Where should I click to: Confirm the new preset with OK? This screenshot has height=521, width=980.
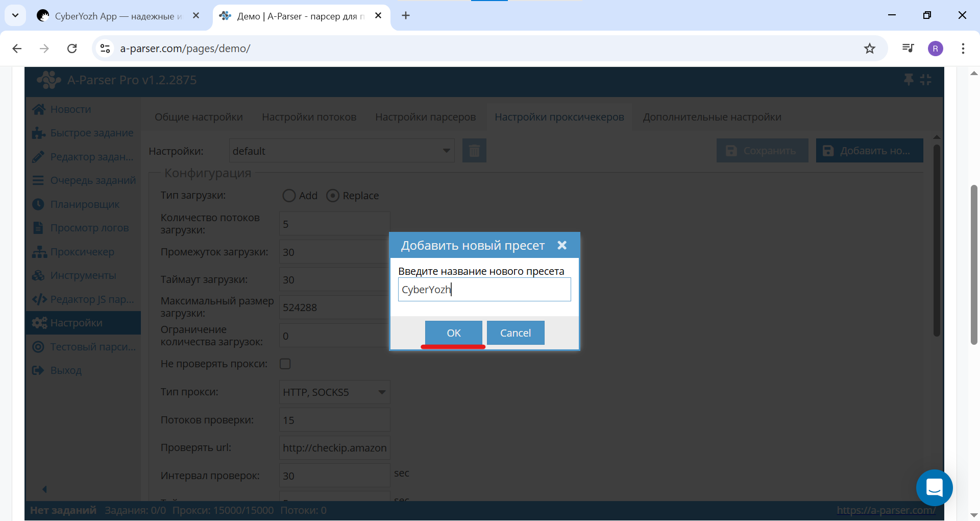coord(453,333)
